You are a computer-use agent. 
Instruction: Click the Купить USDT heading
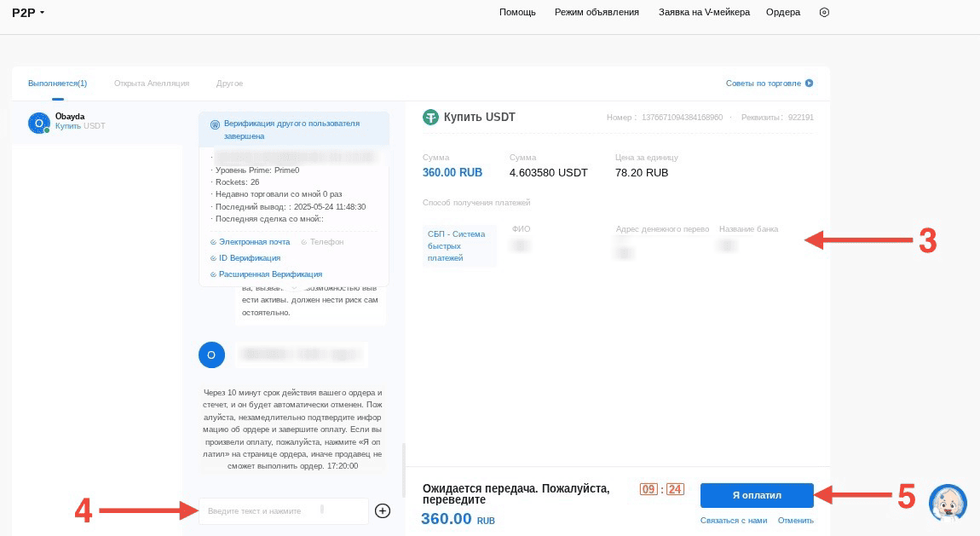tap(480, 117)
